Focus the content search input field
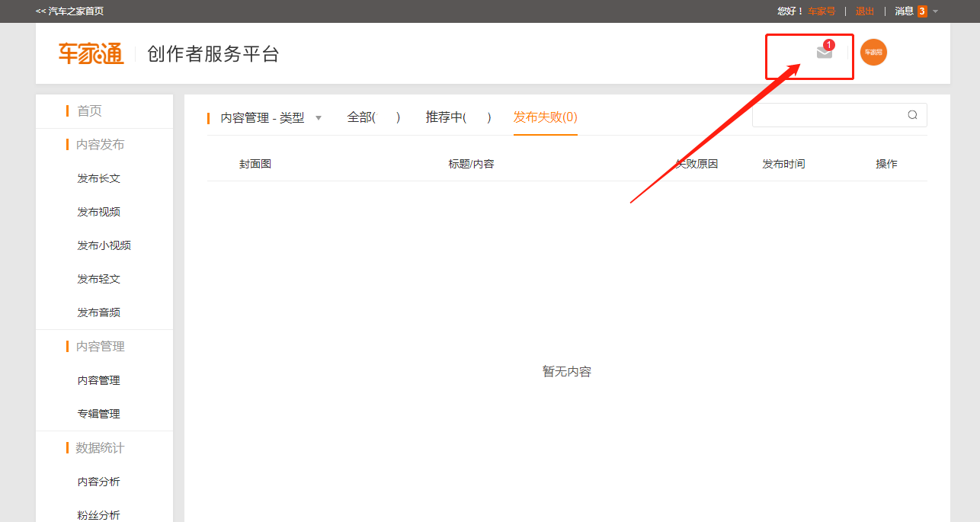 [827, 115]
